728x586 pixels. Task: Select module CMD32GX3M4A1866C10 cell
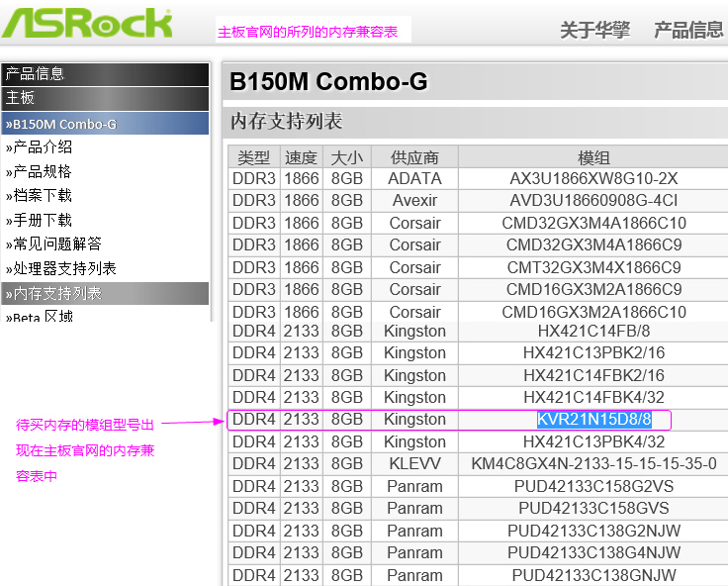click(593, 223)
